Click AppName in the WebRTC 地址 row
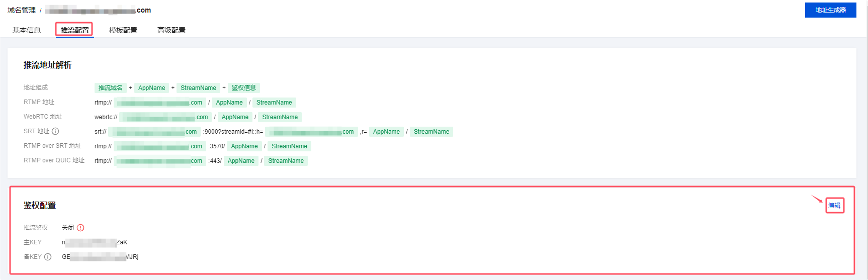868x280 pixels. (235, 117)
